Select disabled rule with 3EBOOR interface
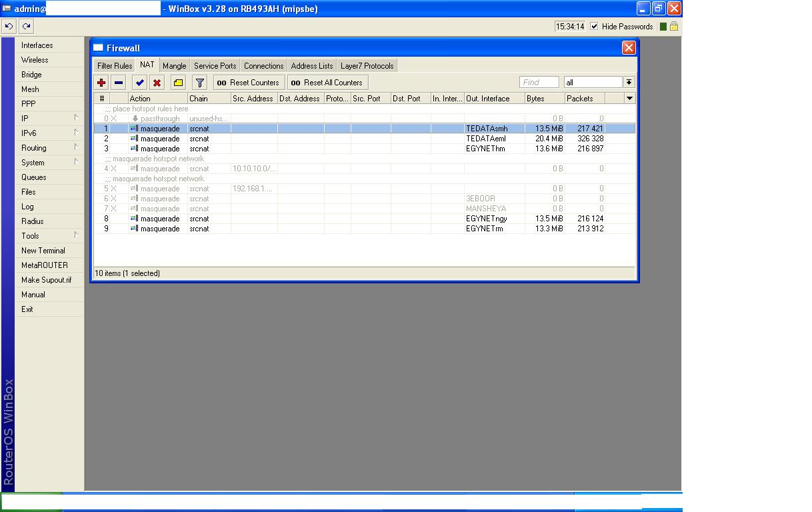Screen dimensions: 812x512 [x=365, y=199]
